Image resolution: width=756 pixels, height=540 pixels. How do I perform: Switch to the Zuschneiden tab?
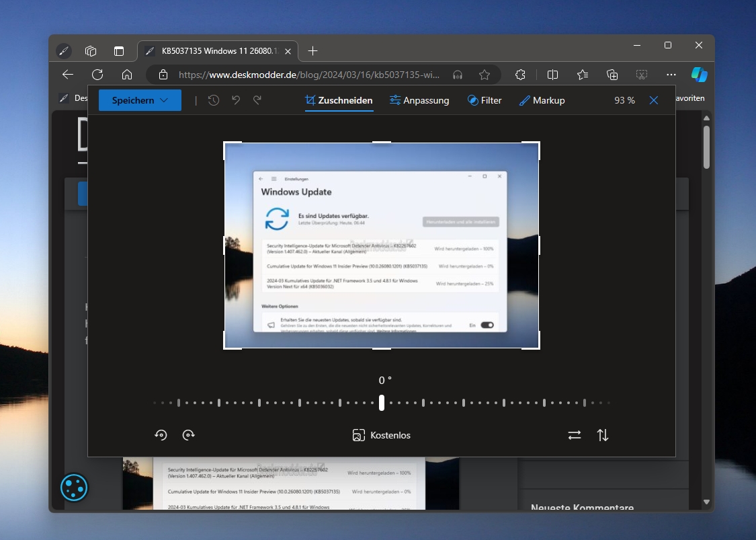(x=339, y=100)
